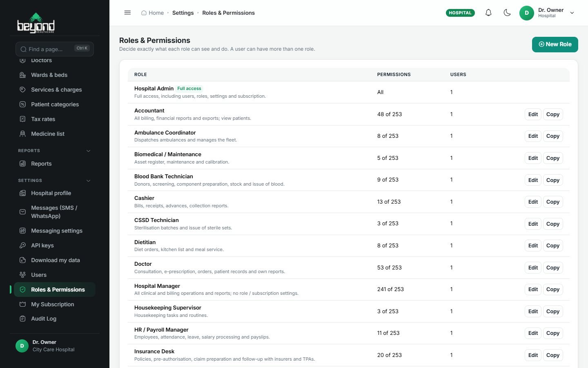Navigate to Home breadcrumb
Viewport: 588px width, 368px height.
pyautogui.click(x=152, y=13)
